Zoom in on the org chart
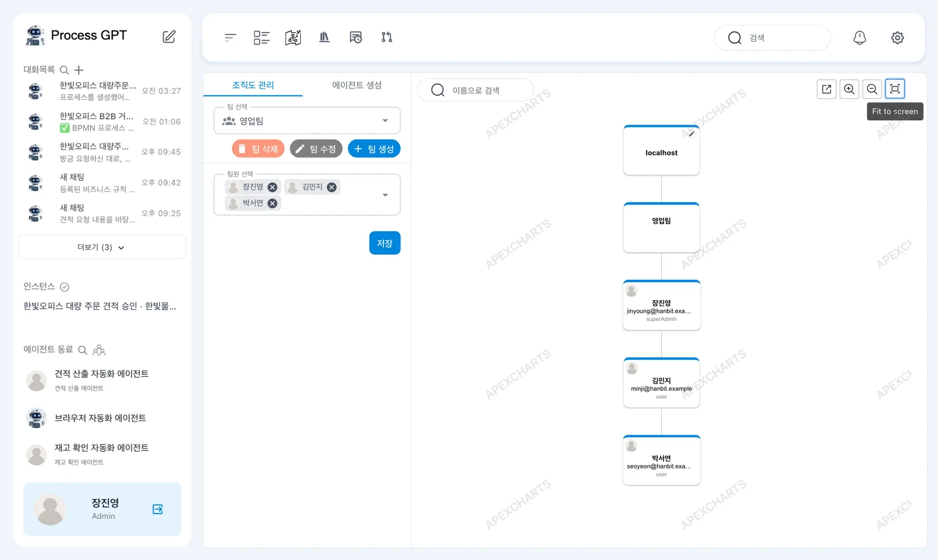 tap(849, 89)
